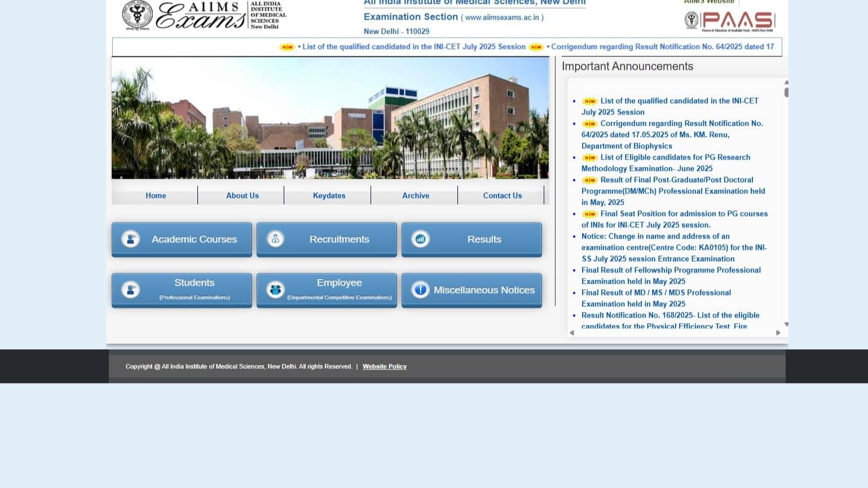Click the Students graduation icon
This screenshot has width=868, height=488.
click(x=130, y=289)
